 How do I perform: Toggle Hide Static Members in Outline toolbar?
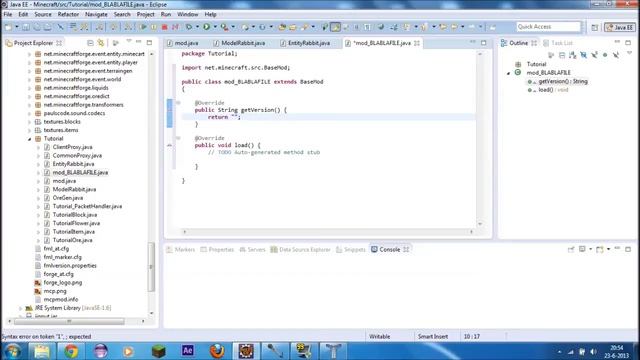click(x=595, y=55)
